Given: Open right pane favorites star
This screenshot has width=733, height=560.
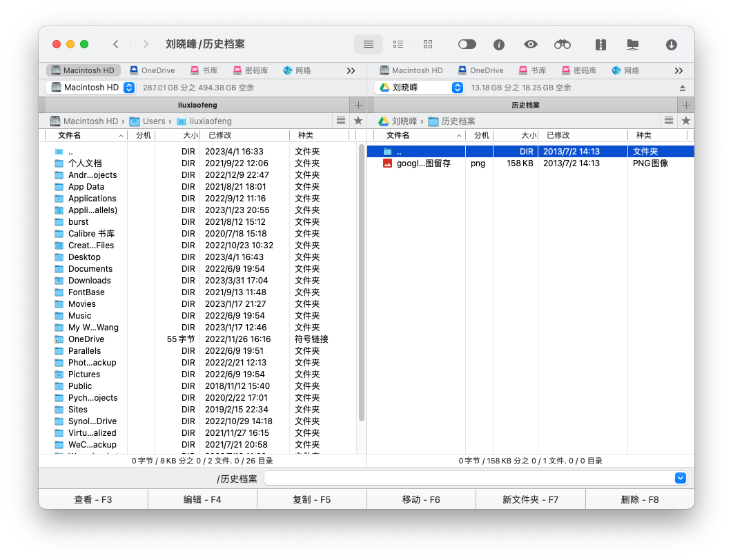Looking at the screenshot, I should click(x=686, y=121).
